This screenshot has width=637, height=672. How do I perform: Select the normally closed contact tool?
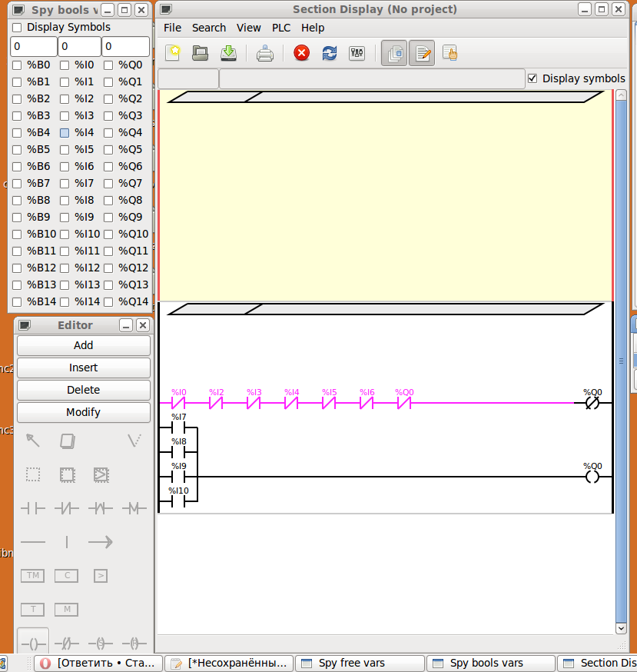tap(67, 508)
